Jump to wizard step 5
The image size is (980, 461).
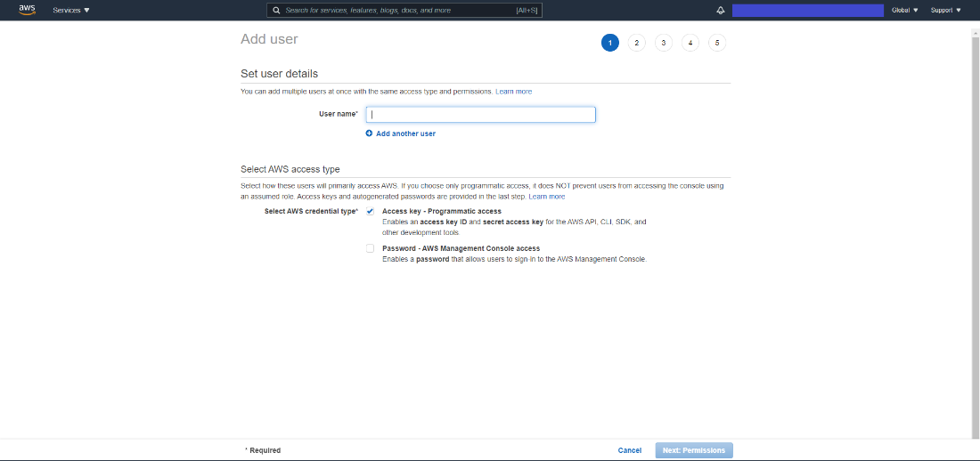[x=717, y=43]
